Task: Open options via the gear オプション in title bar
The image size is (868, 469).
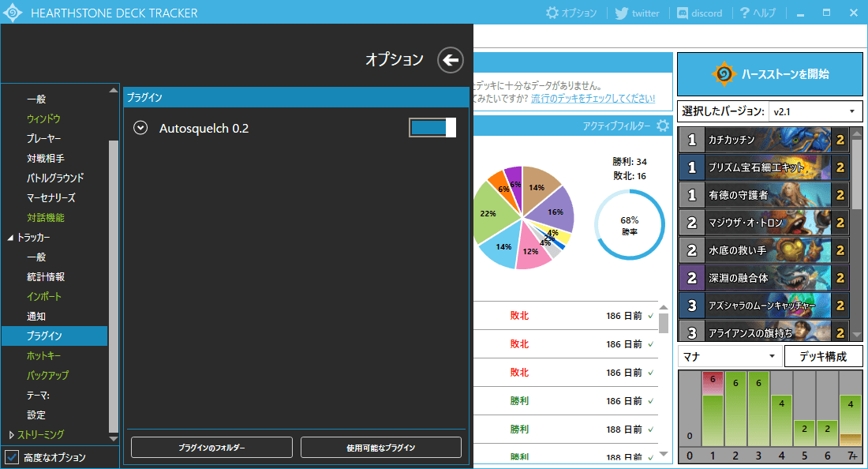Action: pos(571,13)
